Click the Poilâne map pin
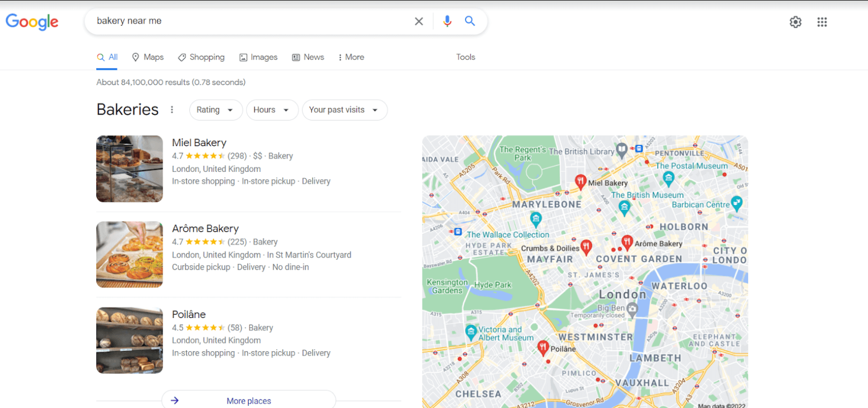Image resolution: width=868 pixels, height=408 pixels. (543, 348)
